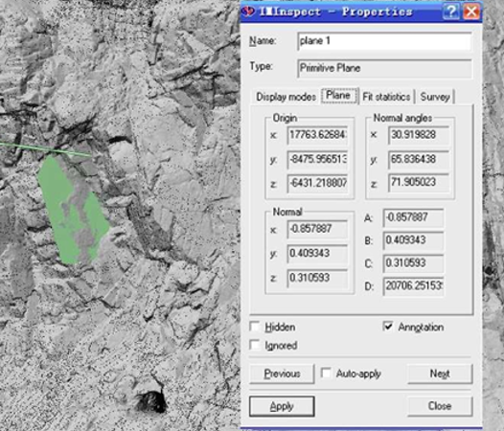Click the Normal z value field
This screenshot has width=504, height=431.
click(317, 278)
